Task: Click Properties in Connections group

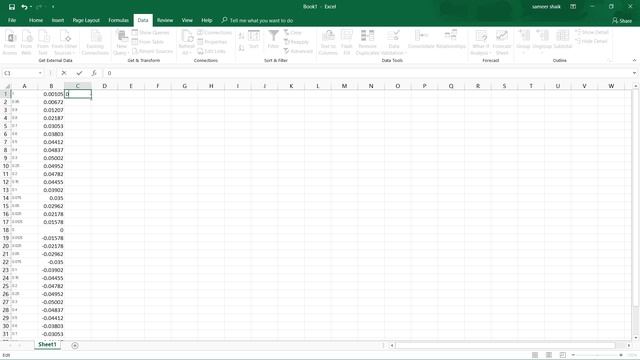Action: click(212, 42)
